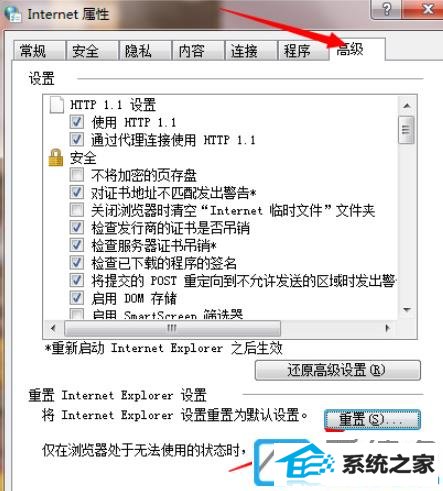This screenshot has height=491, width=443.
Task: Check the Internet 临时文件 clearing option
Action: [77, 210]
